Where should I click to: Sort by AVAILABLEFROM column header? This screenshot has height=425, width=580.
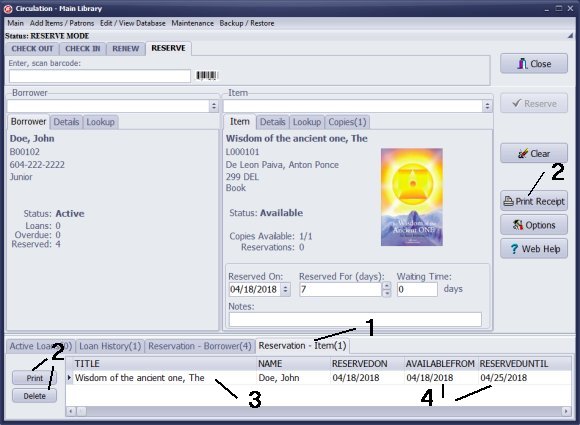click(x=441, y=364)
